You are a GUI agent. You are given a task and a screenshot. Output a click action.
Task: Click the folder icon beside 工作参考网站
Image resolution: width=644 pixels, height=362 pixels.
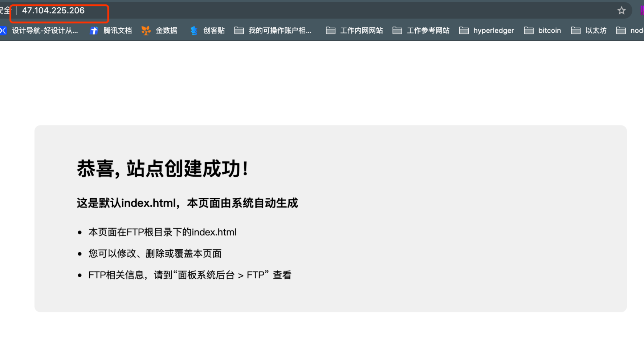[398, 31]
